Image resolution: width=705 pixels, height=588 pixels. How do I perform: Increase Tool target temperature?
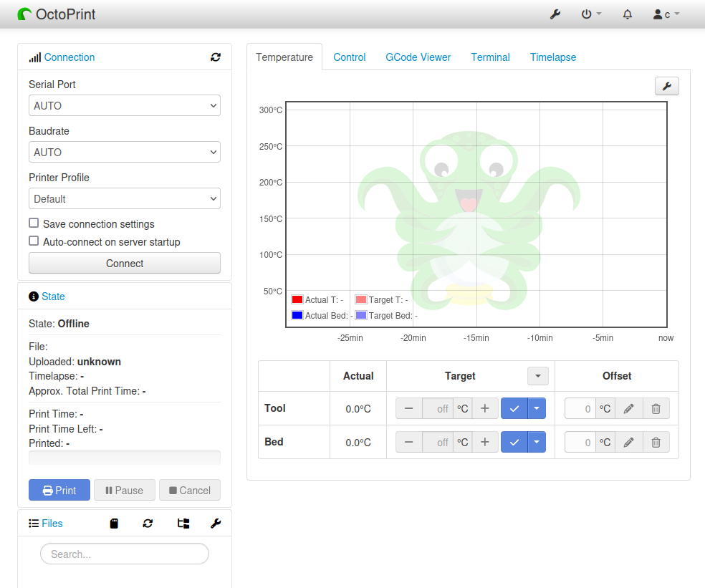coord(484,408)
